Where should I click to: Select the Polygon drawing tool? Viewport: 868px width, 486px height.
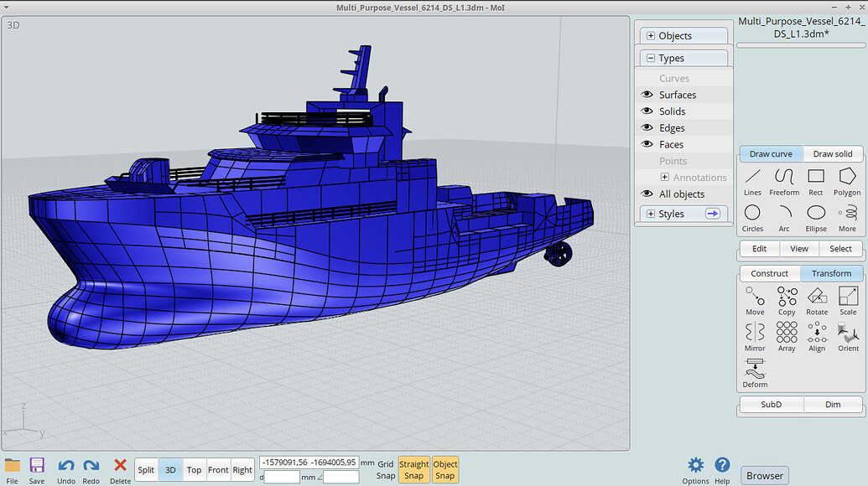coord(847,183)
